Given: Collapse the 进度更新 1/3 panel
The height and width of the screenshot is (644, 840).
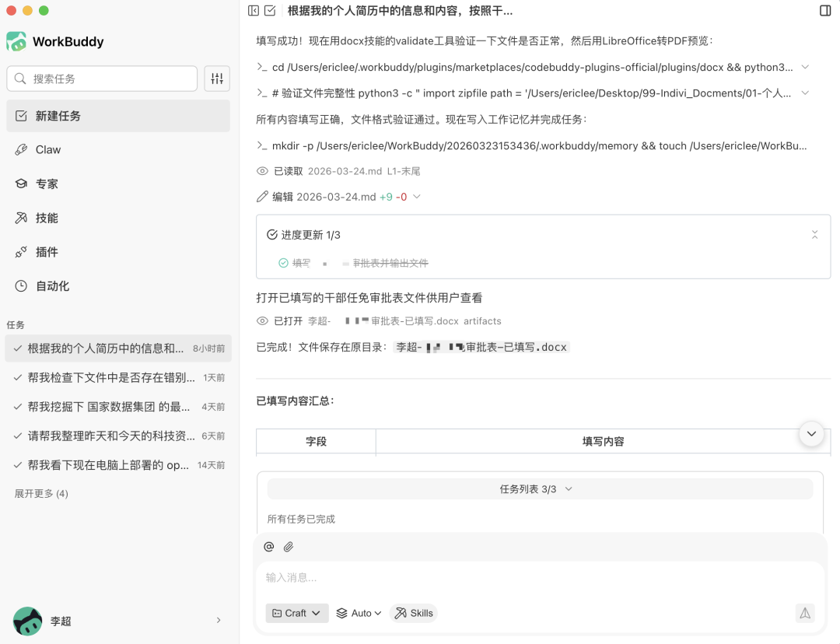Looking at the screenshot, I should pyautogui.click(x=814, y=235).
